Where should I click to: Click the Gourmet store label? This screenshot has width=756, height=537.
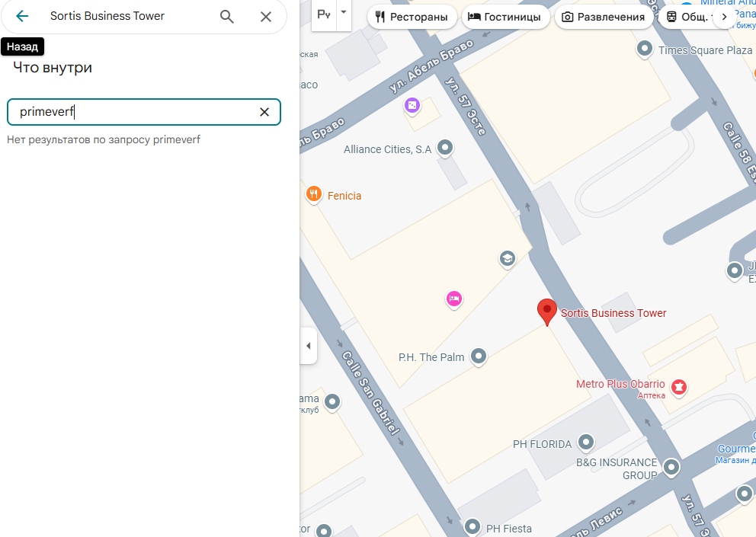pyautogui.click(x=736, y=449)
